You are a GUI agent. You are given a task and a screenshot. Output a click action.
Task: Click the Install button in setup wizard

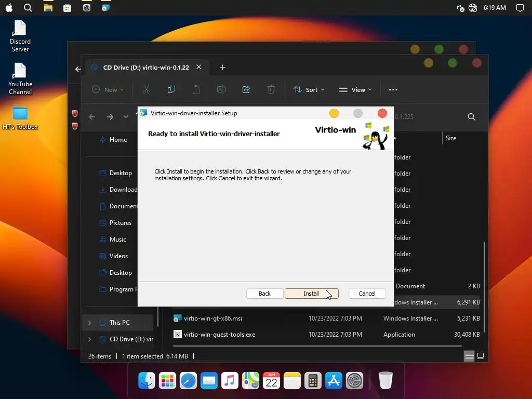click(x=312, y=294)
